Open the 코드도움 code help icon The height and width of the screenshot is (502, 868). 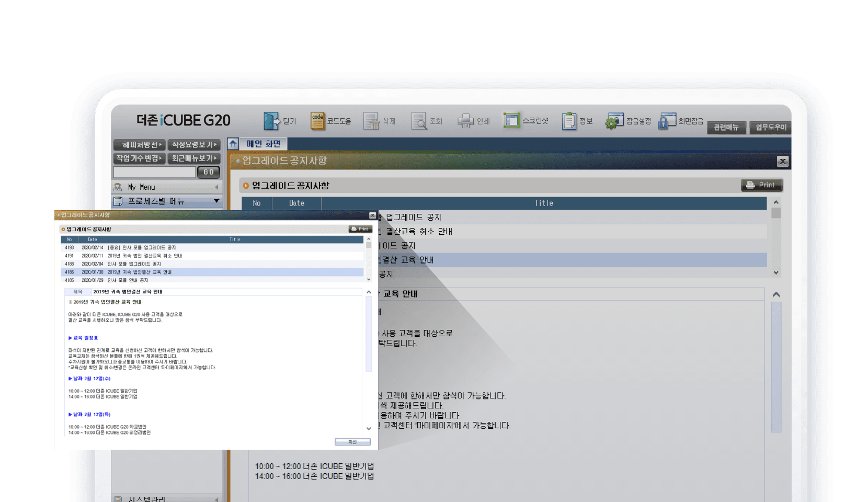(317, 121)
